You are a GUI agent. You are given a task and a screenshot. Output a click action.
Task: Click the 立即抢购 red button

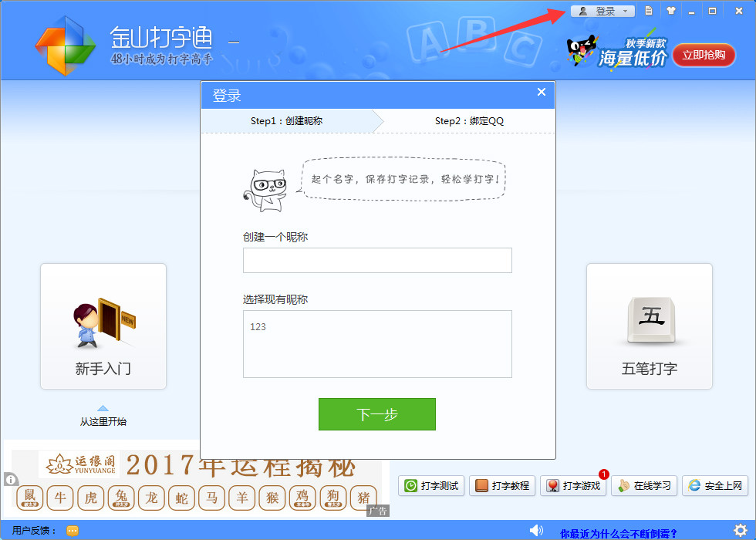click(x=704, y=56)
